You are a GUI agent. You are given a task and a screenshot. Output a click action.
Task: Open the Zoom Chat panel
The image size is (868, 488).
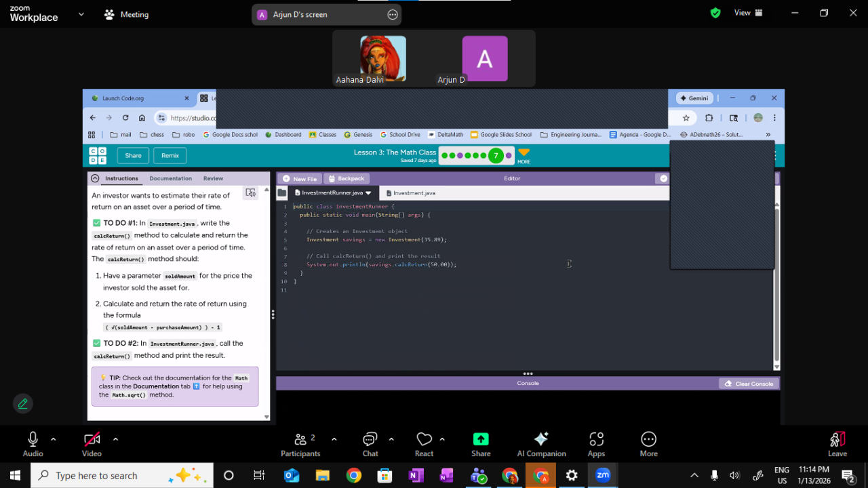point(370,444)
